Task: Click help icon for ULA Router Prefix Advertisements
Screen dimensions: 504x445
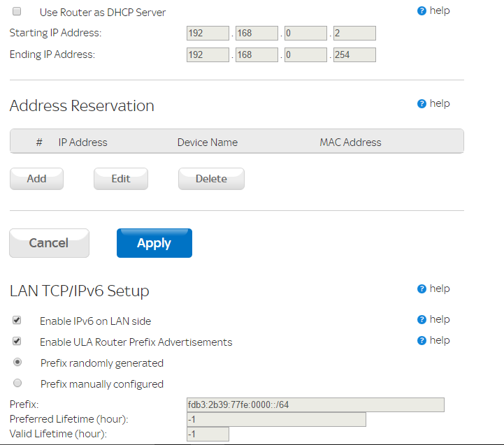Action: 422,341
